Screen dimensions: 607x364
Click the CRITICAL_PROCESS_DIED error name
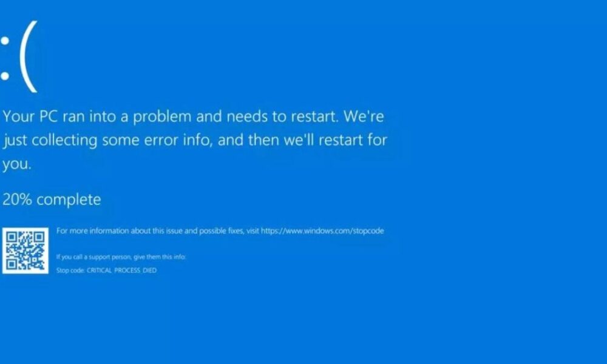(x=121, y=271)
